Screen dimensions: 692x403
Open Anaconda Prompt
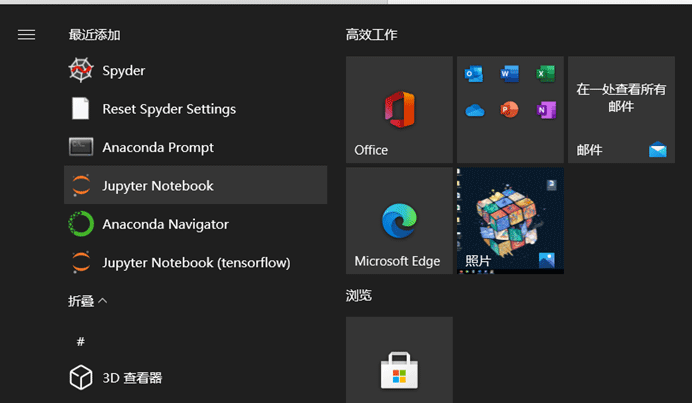point(196,147)
